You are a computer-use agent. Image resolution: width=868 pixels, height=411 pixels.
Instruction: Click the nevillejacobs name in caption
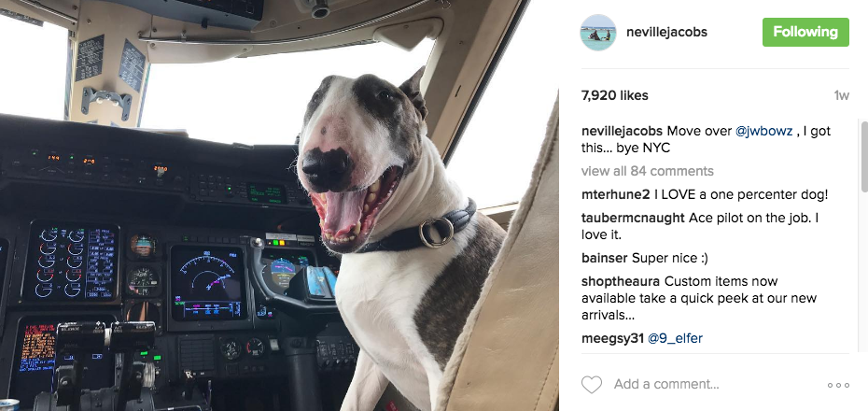622,132
